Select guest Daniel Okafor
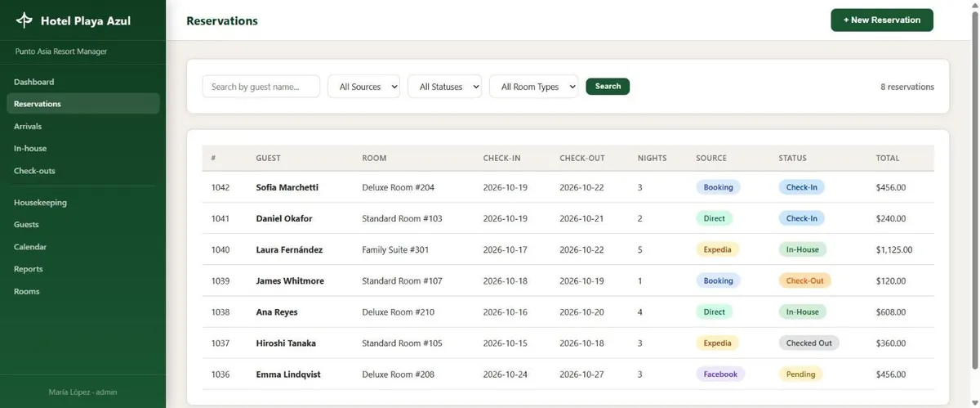 click(x=284, y=218)
